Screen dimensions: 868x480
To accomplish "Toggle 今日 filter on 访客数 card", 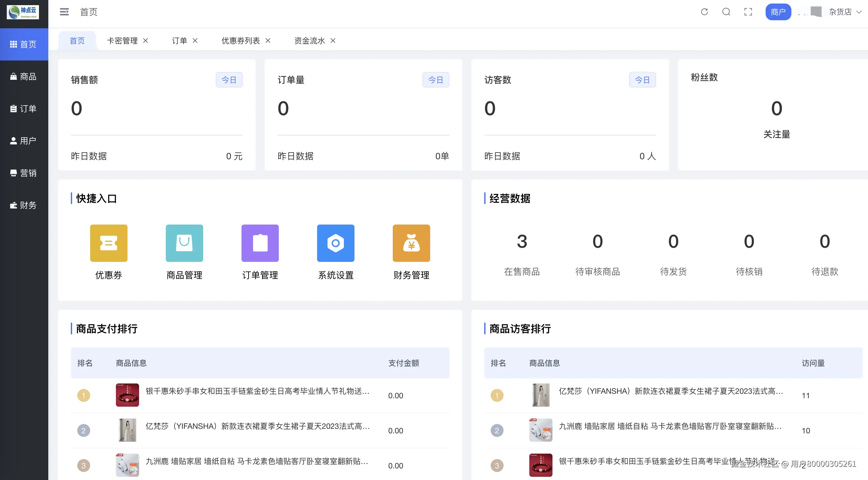I will point(642,80).
